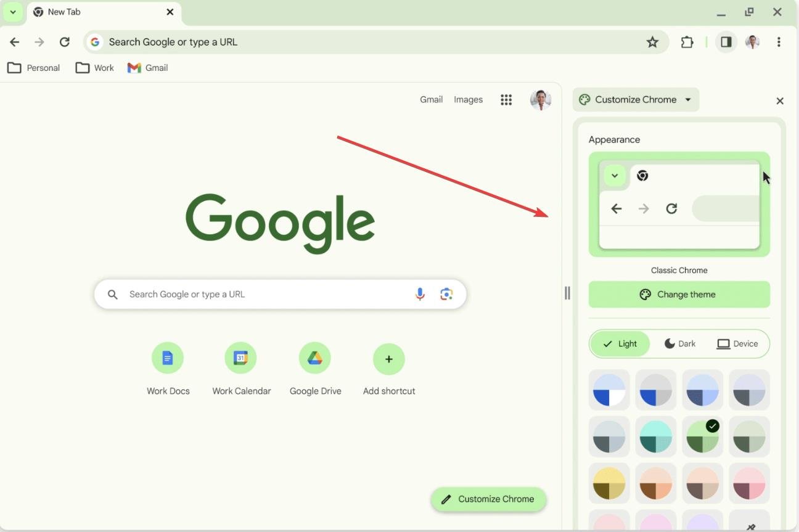Image resolution: width=799 pixels, height=532 pixels.
Task: Choose the blue and grey color swatch
Action: coord(656,390)
